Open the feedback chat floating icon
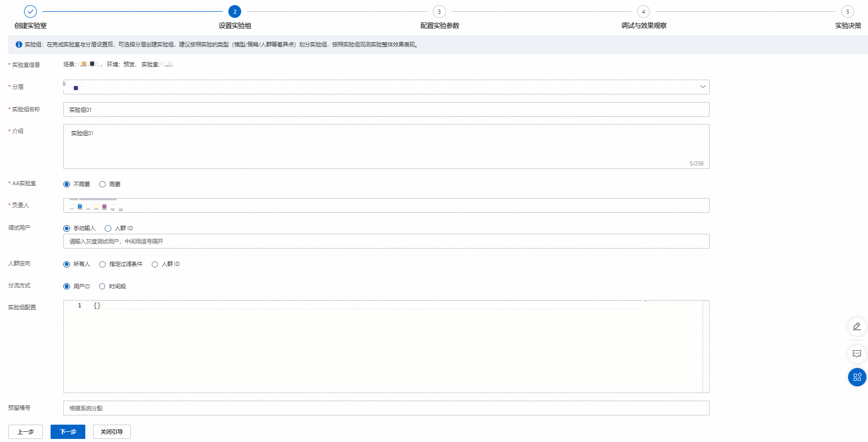This screenshot has height=442, width=868. 857,354
